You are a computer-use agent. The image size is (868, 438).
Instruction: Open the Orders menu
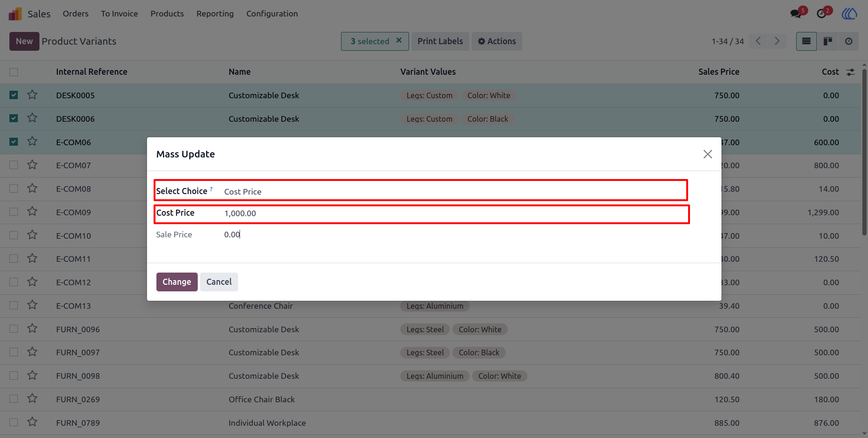[x=76, y=14]
